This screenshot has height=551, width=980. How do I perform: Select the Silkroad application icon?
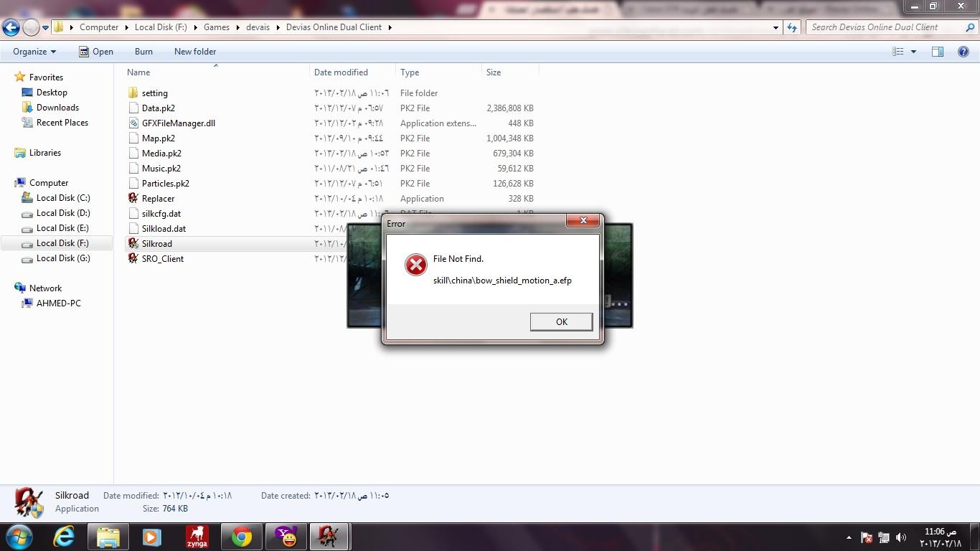coord(133,244)
